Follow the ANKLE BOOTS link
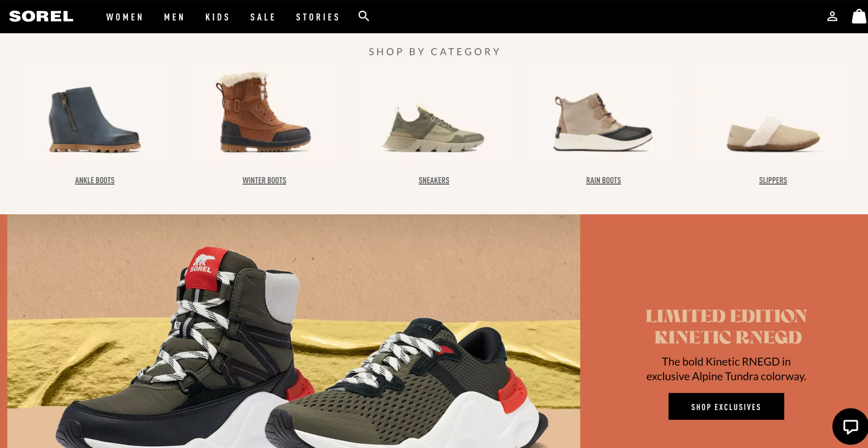 95,180
